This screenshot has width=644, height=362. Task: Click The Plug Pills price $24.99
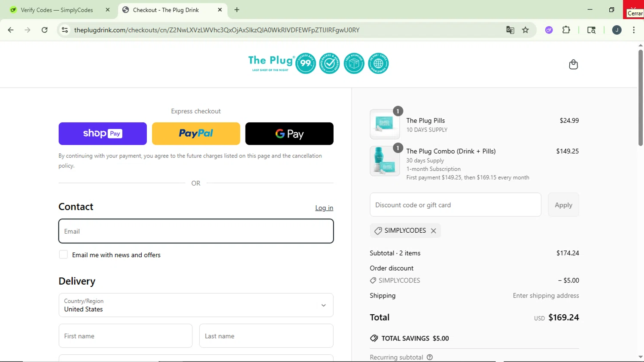point(569,121)
